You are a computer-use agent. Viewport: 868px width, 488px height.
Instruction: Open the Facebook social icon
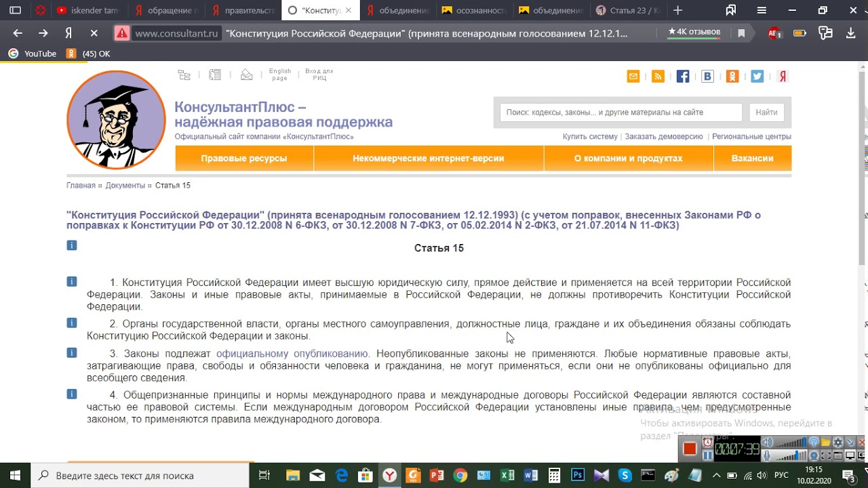point(683,77)
